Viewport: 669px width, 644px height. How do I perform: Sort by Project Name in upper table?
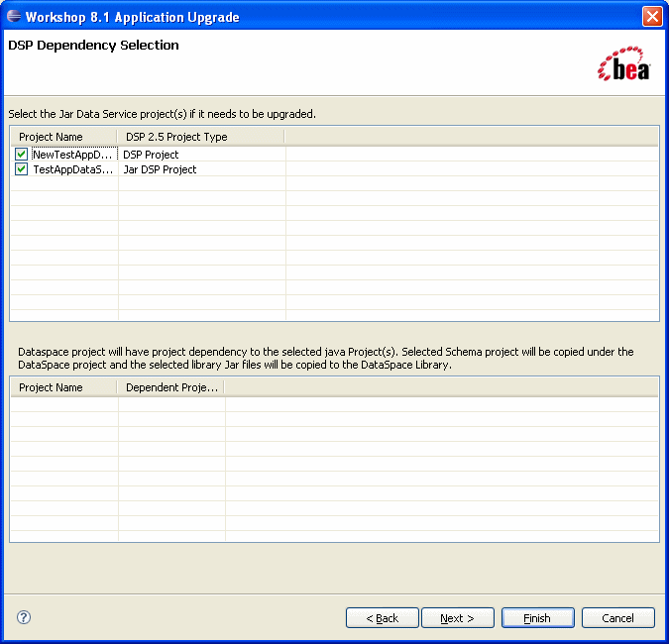coord(63,137)
